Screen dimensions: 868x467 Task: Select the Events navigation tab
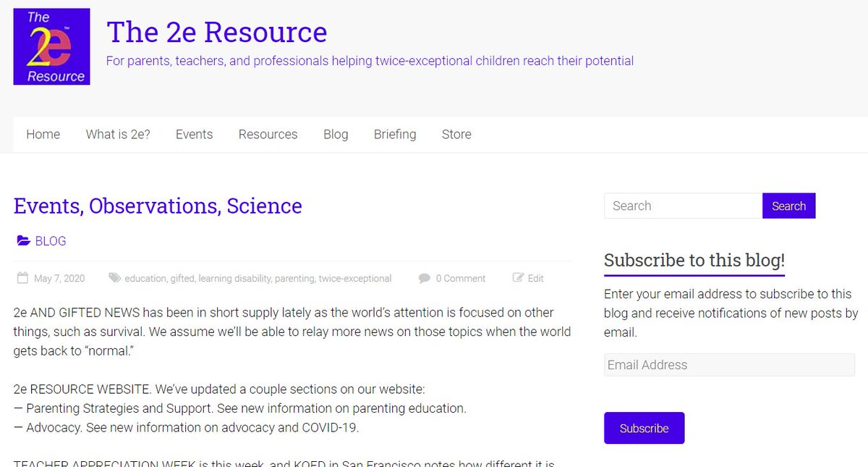pos(194,134)
